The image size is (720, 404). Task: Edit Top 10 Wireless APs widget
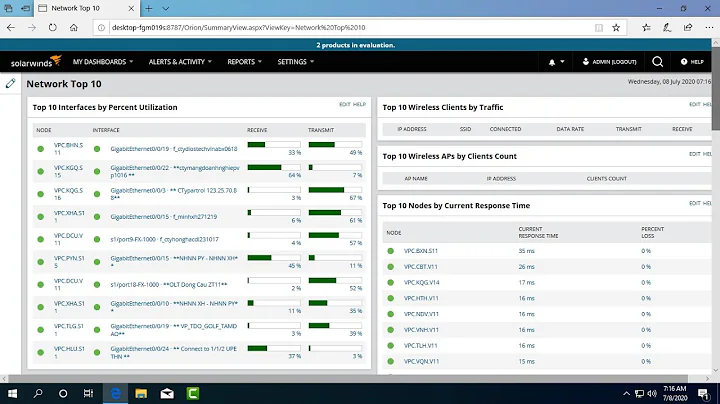[694, 154]
